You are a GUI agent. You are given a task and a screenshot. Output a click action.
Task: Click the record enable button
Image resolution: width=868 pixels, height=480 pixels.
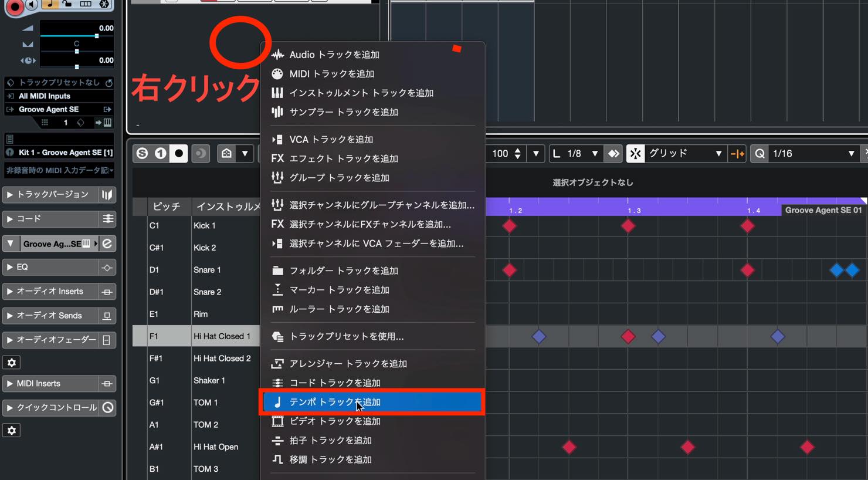tap(15, 6)
